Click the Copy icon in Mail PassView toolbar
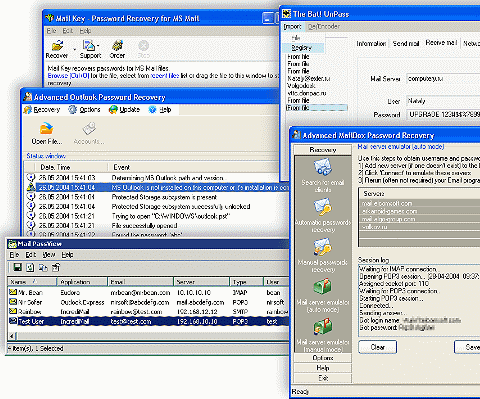 (x=43, y=267)
